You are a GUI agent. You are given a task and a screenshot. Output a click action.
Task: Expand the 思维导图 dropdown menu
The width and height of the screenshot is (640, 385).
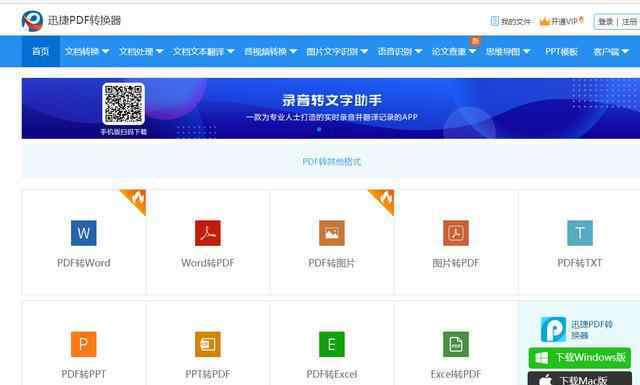[x=508, y=51]
